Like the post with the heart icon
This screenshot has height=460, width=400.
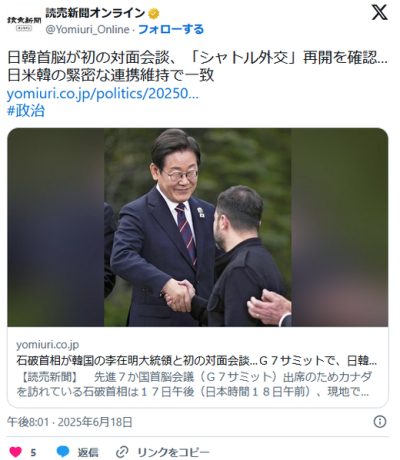(x=15, y=452)
